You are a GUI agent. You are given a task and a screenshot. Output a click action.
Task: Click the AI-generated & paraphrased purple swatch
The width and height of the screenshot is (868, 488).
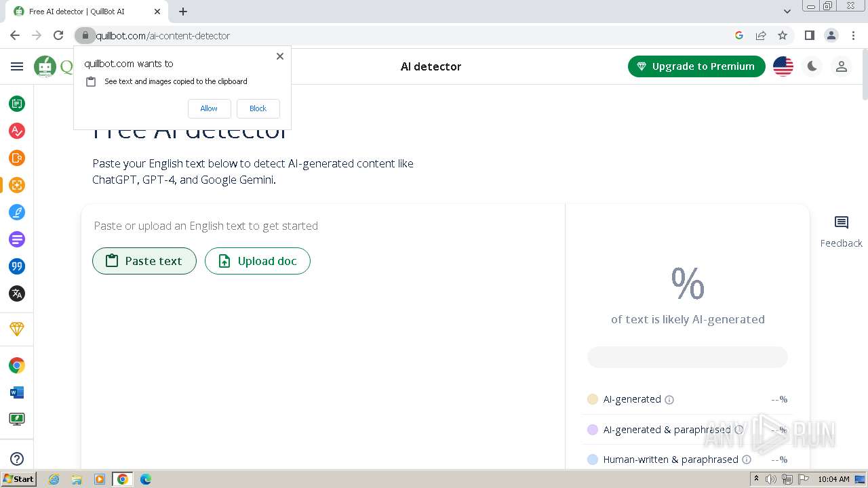[x=593, y=430]
